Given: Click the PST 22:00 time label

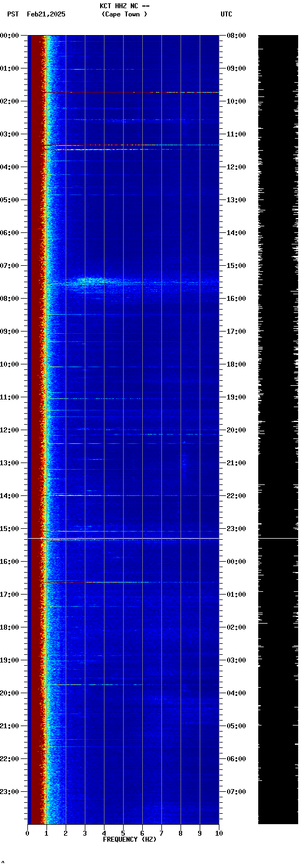Looking at the screenshot, I should tap(9, 759).
